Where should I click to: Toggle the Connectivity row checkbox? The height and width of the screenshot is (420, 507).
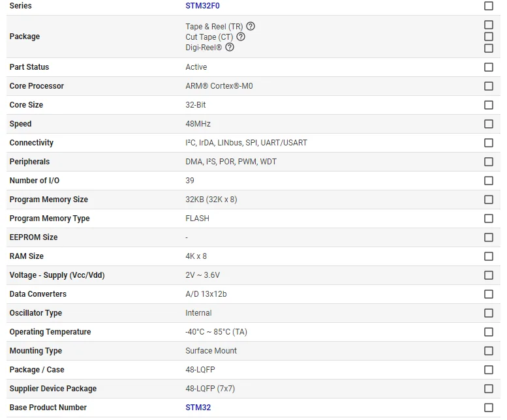coord(489,143)
